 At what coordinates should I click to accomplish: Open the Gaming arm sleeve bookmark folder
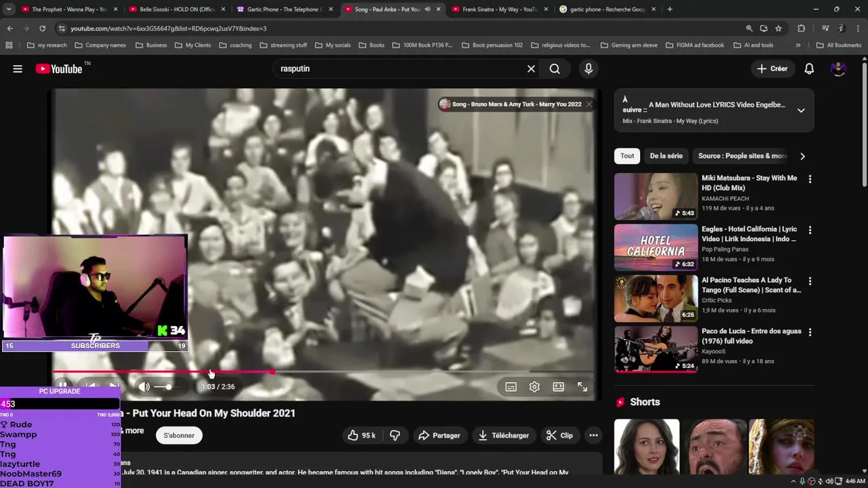point(629,45)
